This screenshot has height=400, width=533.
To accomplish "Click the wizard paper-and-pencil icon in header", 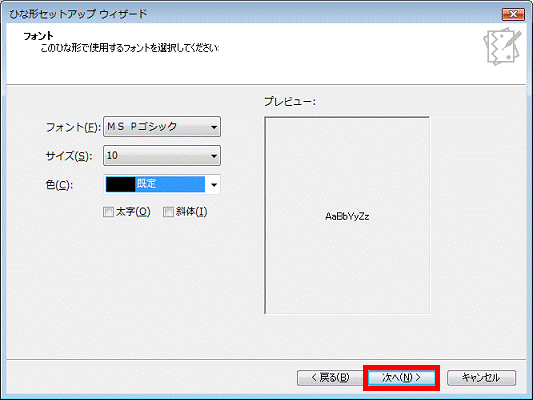I will [502, 47].
